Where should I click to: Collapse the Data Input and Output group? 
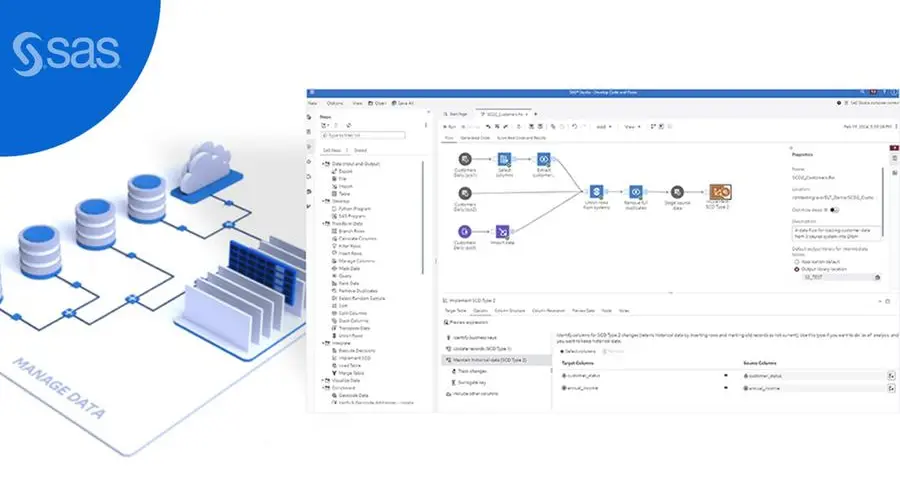[323, 164]
